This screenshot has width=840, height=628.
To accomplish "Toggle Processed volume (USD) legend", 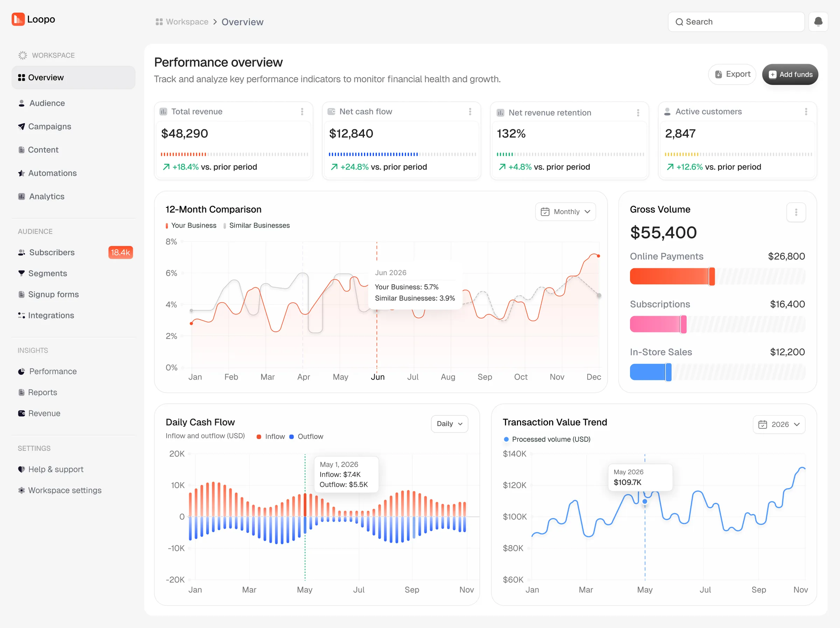I will pyautogui.click(x=547, y=439).
